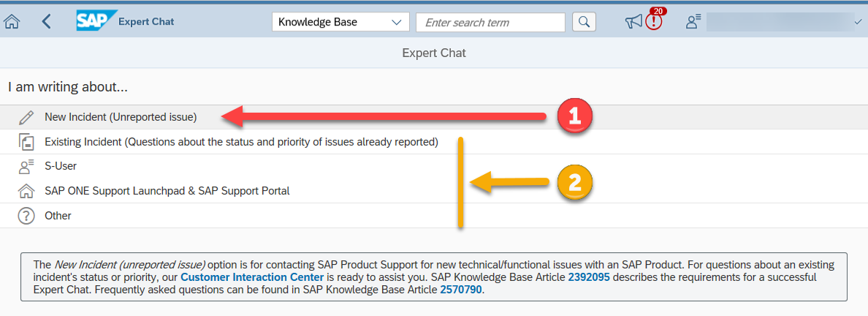This screenshot has height=316, width=868.
Task: Select Existing Incident option
Action: [241, 142]
